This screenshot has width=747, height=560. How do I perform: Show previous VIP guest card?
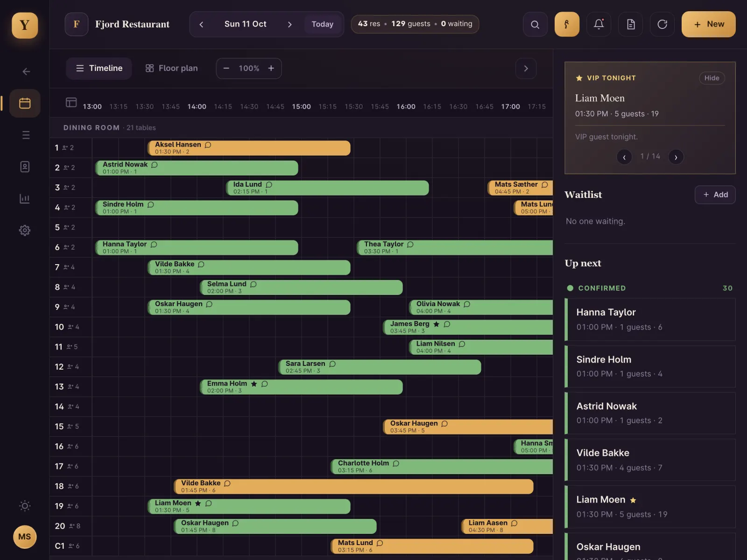pos(624,157)
